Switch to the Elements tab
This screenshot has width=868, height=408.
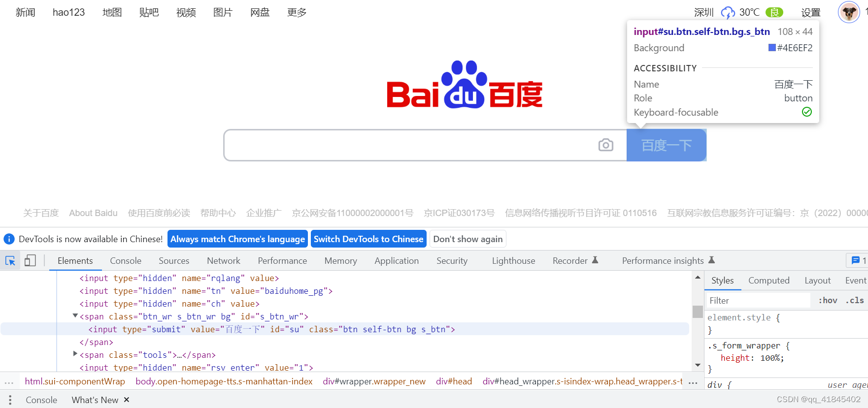coord(75,261)
